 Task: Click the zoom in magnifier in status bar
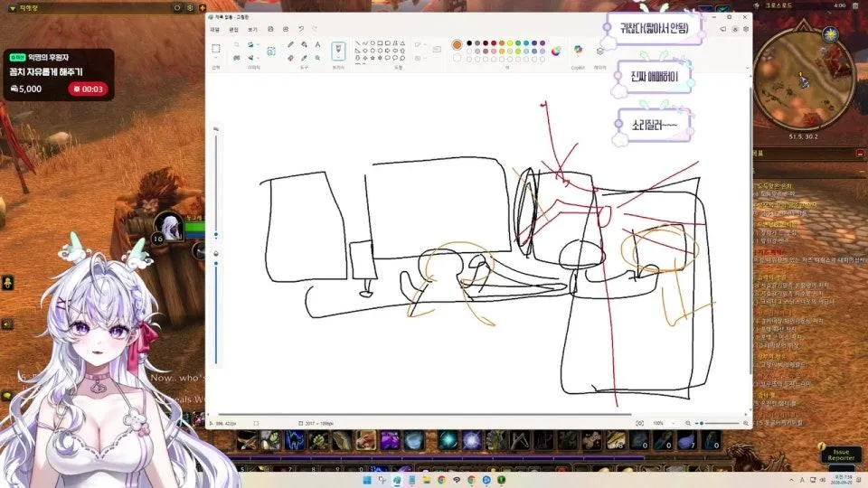coord(746,423)
